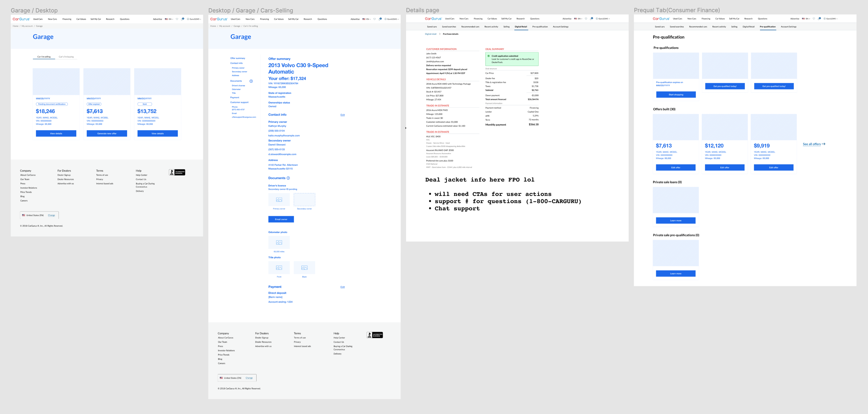Expand Guru12345 account menu in Garage / Desktop frame
This screenshot has height=414, width=868.
[194, 19]
